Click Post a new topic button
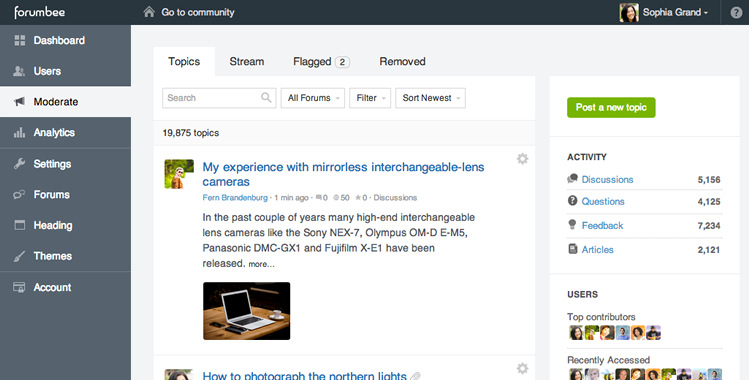The width and height of the screenshot is (749, 380). tap(611, 107)
